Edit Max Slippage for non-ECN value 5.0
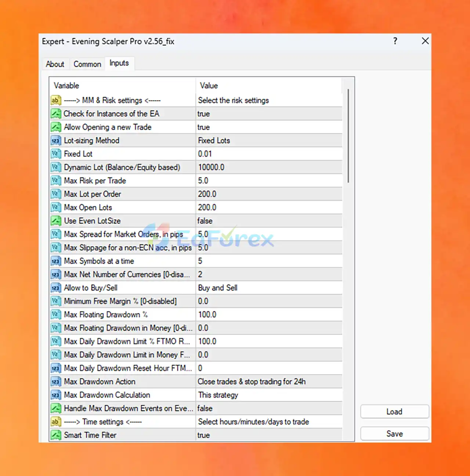The height and width of the screenshot is (476, 470). (x=269, y=248)
